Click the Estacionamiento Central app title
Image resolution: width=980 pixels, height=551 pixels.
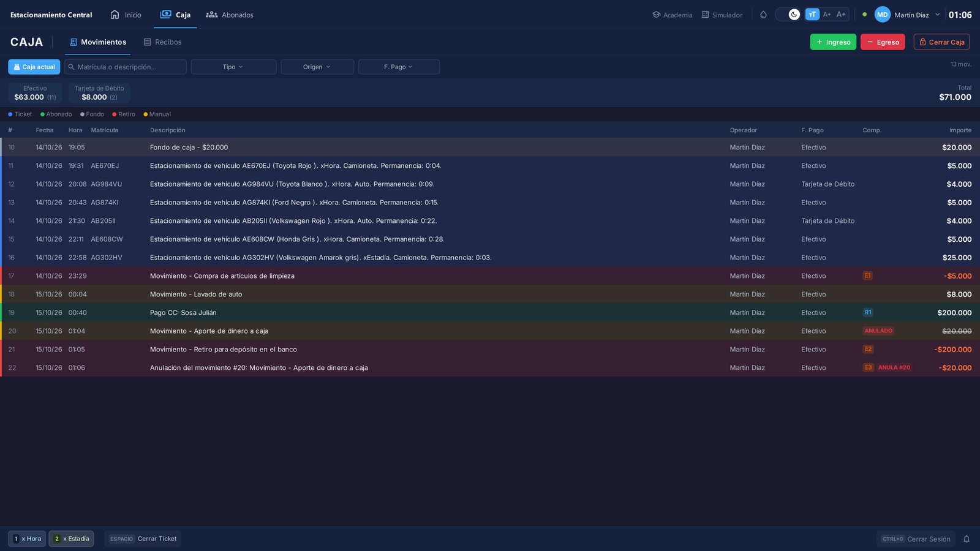click(51, 15)
